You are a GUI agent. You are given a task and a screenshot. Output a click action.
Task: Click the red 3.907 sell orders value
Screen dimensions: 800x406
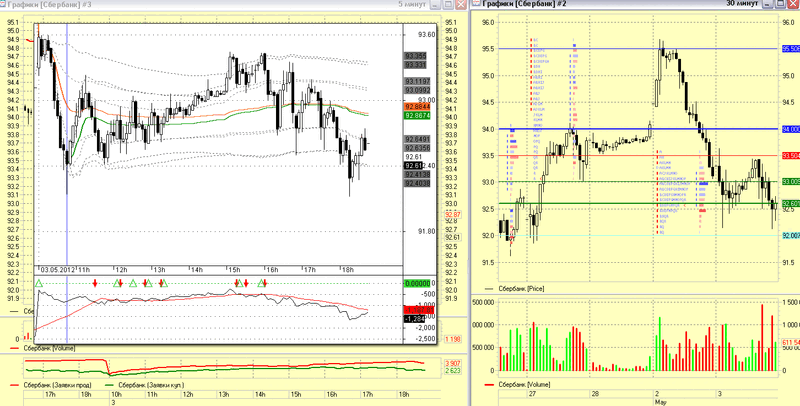coord(453,364)
